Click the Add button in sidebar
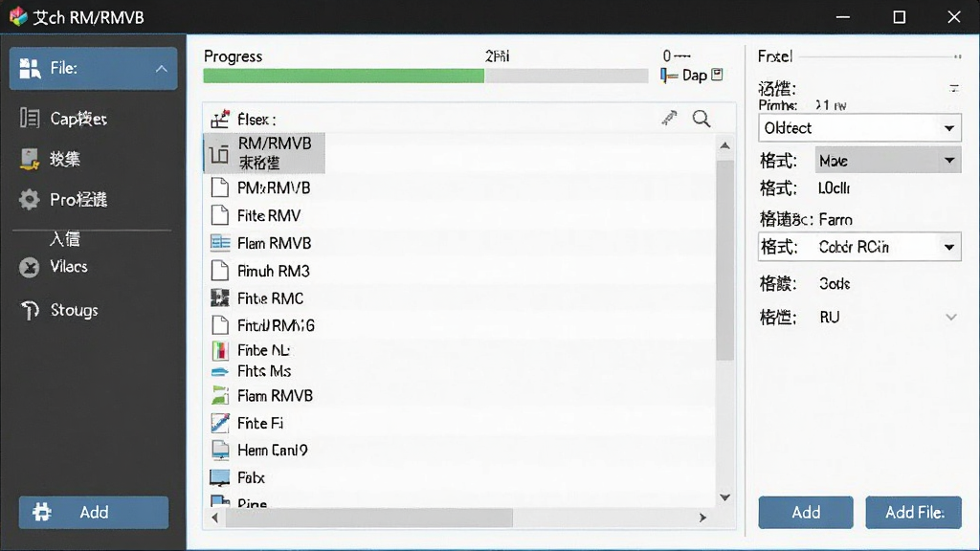Image resolution: width=980 pixels, height=551 pixels. pos(94,513)
